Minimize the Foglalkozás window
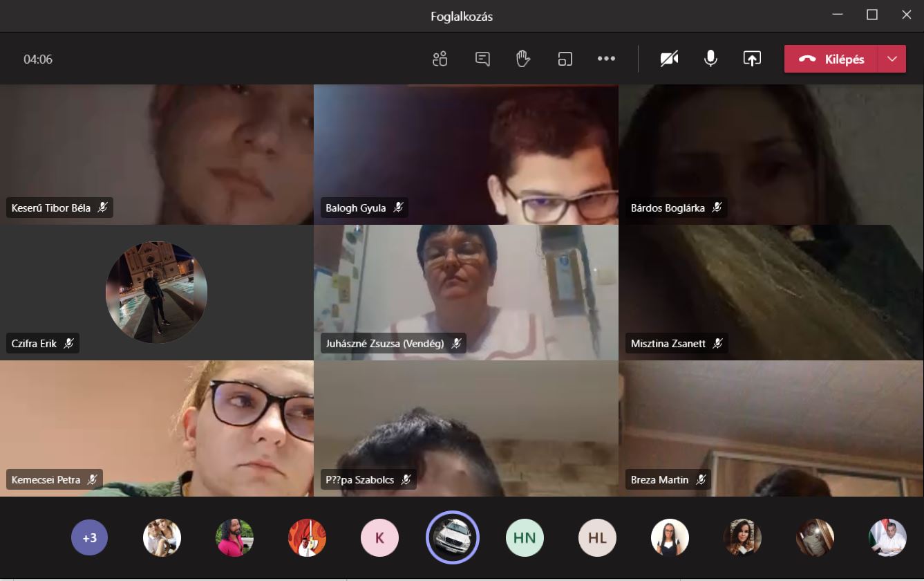The image size is (924, 581). [838, 15]
